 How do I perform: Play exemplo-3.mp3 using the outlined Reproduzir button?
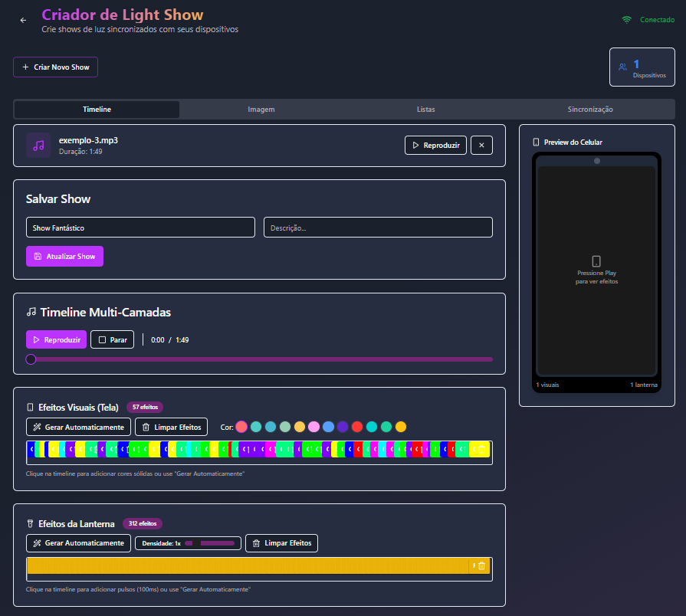click(x=435, y=145)
